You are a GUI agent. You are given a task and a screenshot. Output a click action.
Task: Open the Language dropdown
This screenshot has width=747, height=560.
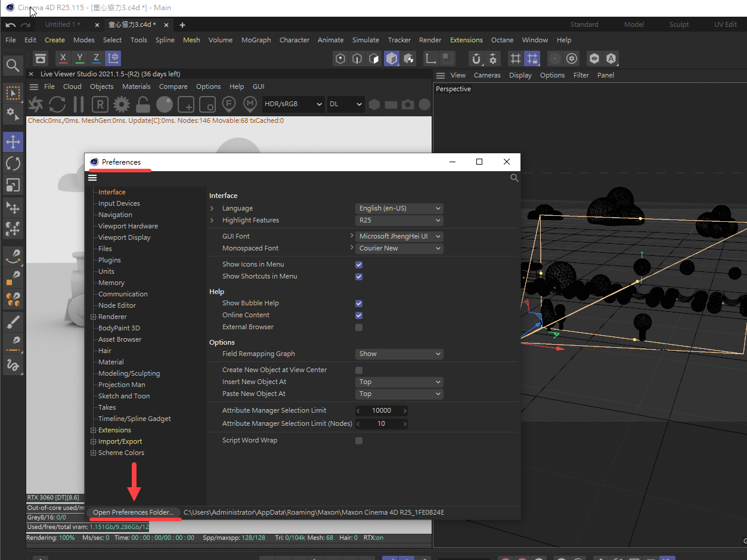click(399, 208)
